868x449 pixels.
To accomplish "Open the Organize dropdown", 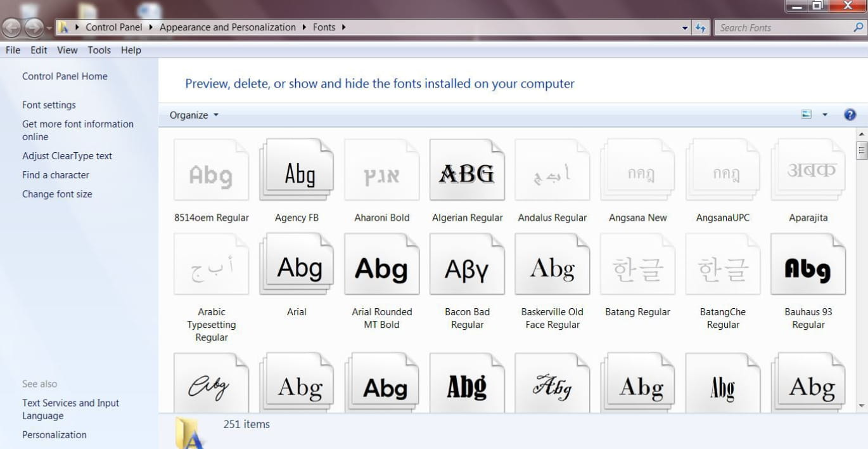I will click(194, 115).
